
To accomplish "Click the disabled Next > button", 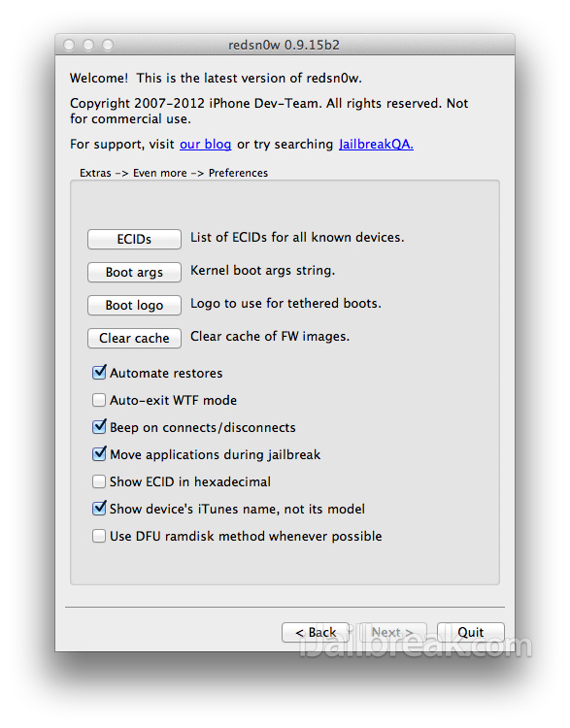I will pyautogui.click(x=392, y=632).
